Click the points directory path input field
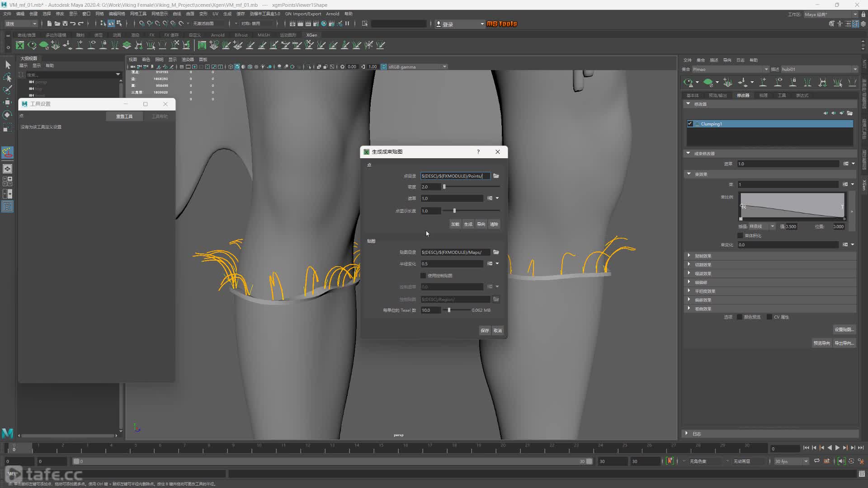Screen dimensions: 868x488 coord(455,176)
